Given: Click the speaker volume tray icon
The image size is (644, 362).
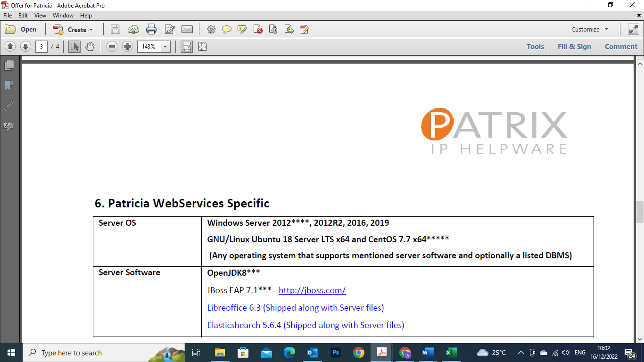Looking at the screenshot, I should click(566, 353).
